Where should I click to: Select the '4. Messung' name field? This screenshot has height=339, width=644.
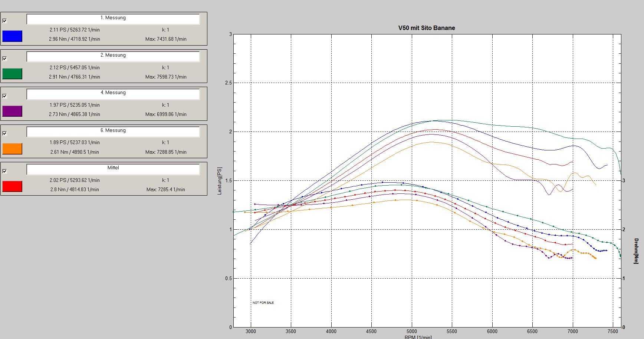pos(113,94)
